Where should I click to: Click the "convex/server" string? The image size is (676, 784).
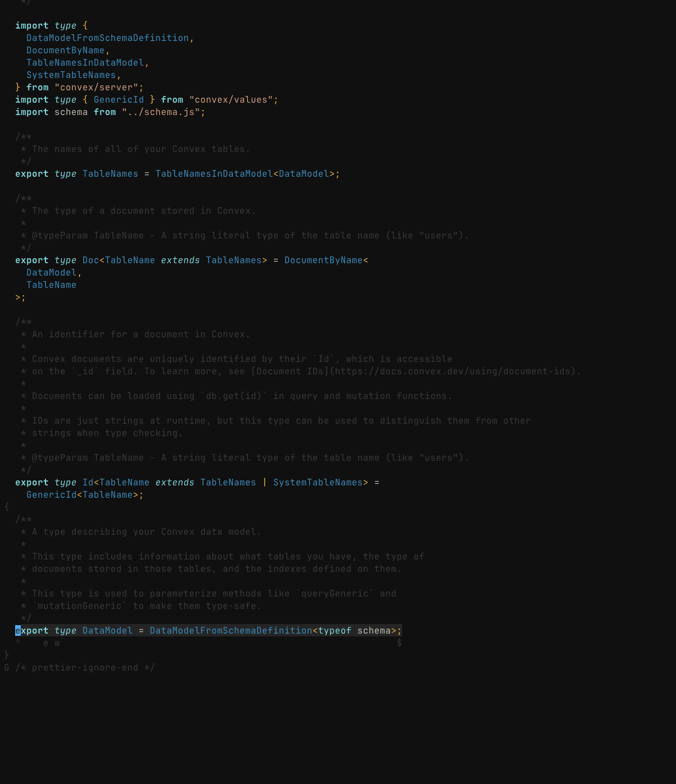(x=96, y=88)
